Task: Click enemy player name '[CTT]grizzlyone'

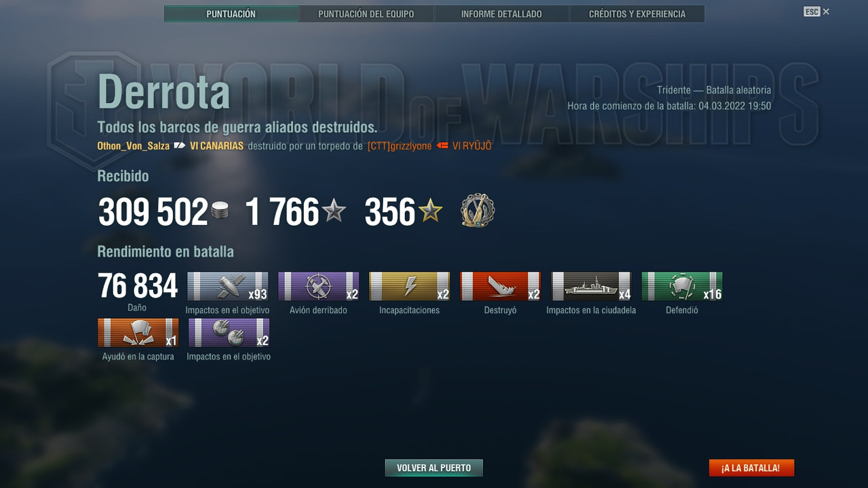Action: 399,146
